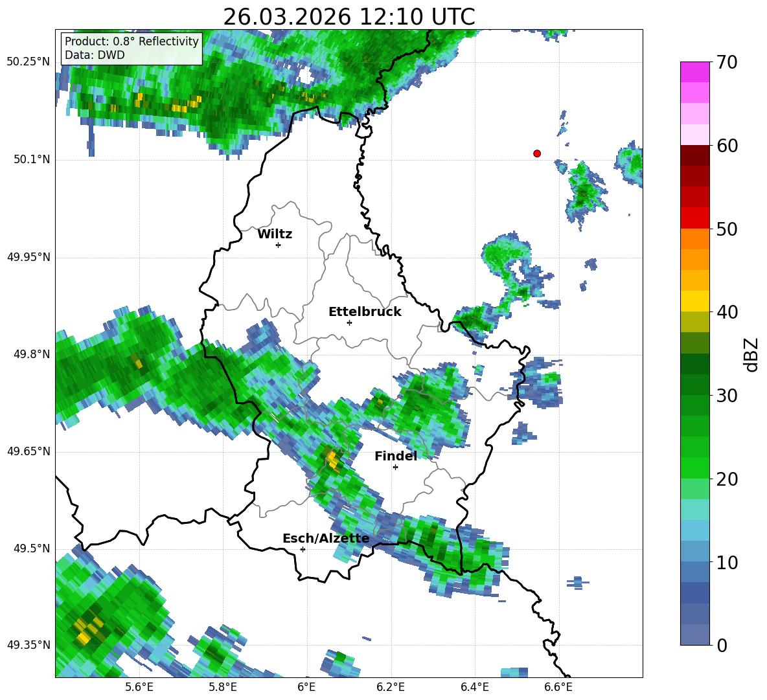Click the yellow swatch just above 40 dBZ
The width and height of the screenshot is (767, 700).
point(694,301)
